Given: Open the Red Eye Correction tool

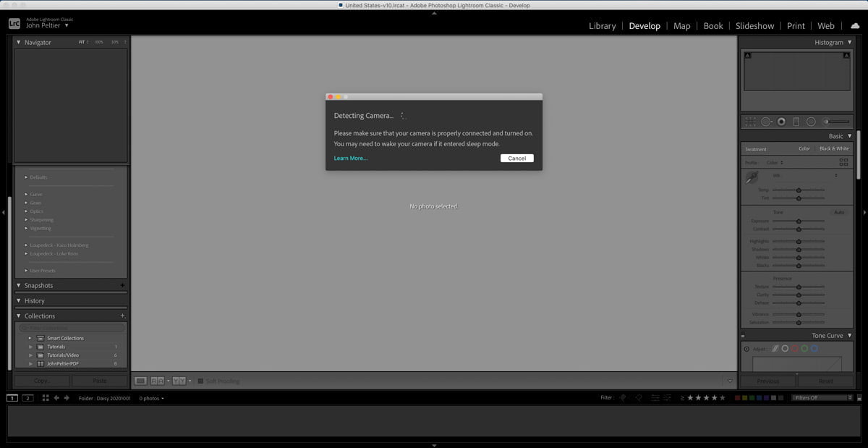Looking at the screenshot, I should [x=782, y=121].
